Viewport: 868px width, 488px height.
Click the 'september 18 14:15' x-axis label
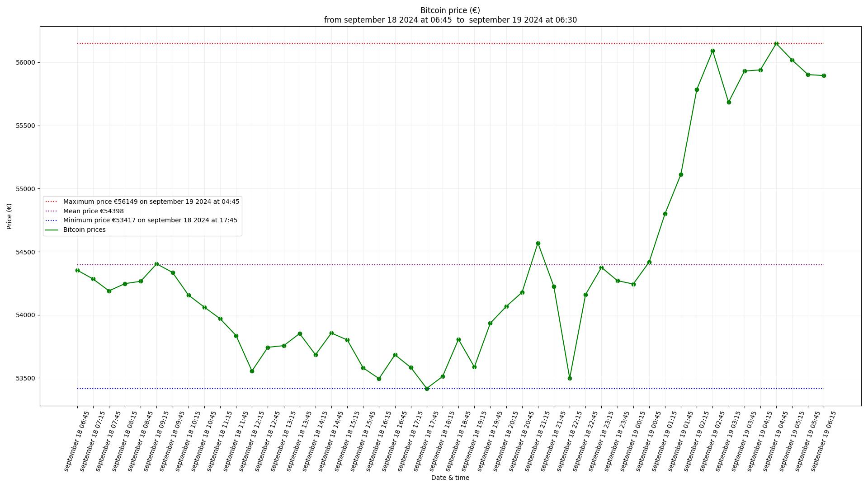pos(315,441)
